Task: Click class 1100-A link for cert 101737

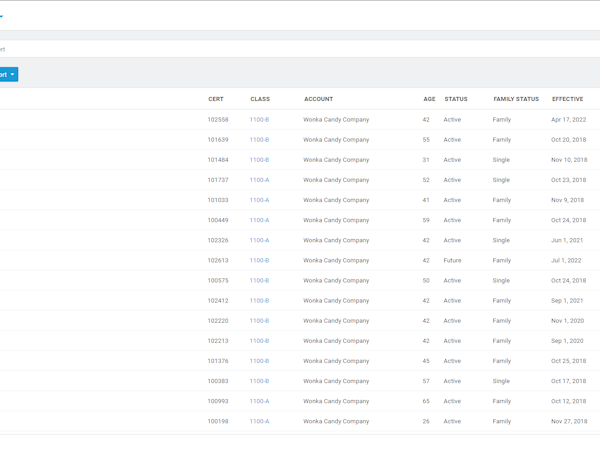Action: coord(259,180)
